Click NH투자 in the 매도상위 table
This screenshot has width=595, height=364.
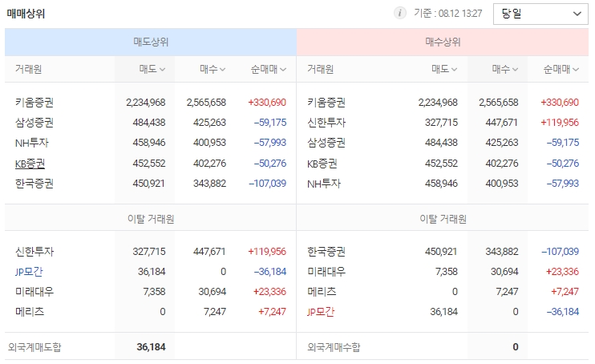coord(32,143)
